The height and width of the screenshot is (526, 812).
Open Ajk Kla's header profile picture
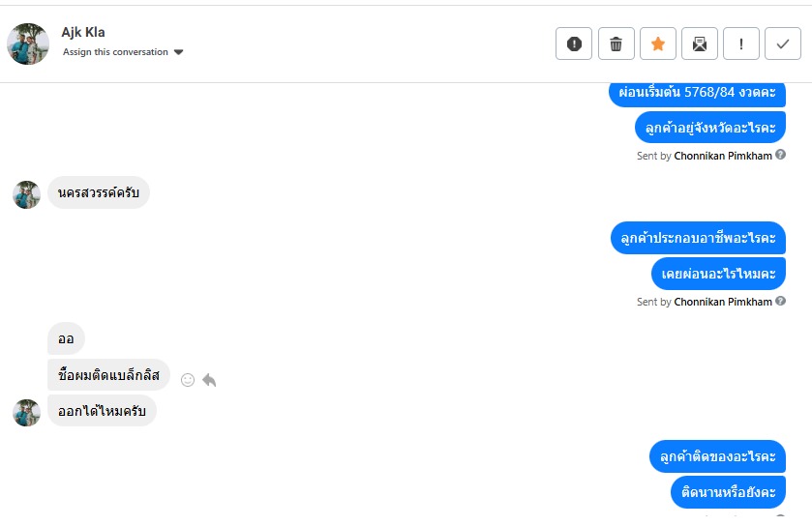pyautogui.click(x=28, y=44)
